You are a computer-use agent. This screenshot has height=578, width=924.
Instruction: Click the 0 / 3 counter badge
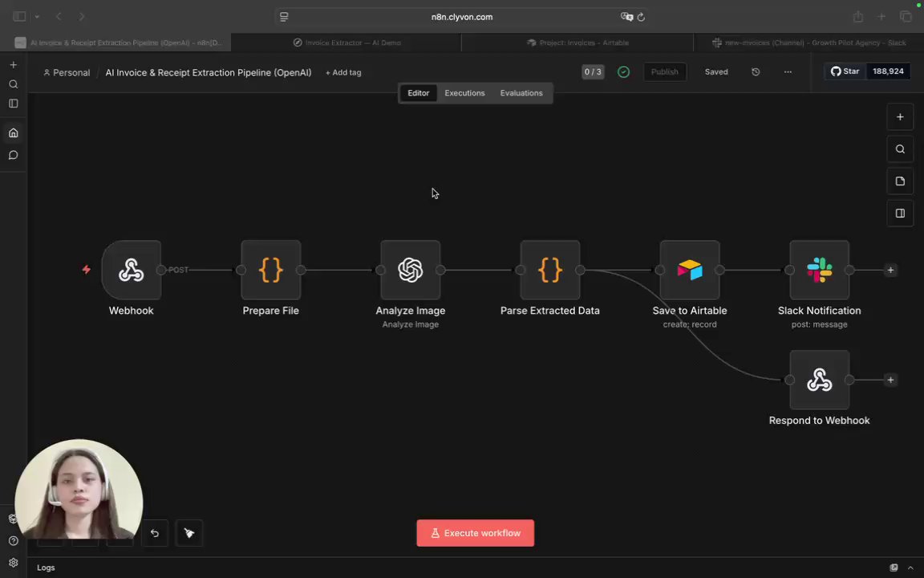pos(593,72)
